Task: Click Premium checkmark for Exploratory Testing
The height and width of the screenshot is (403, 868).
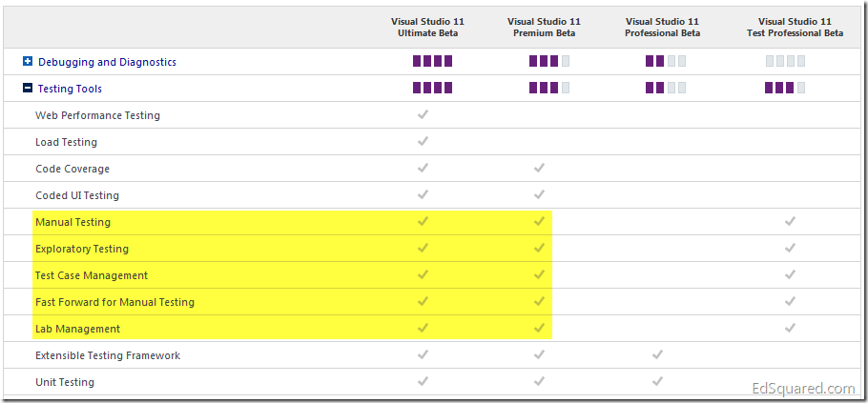Action: [539, 248]
